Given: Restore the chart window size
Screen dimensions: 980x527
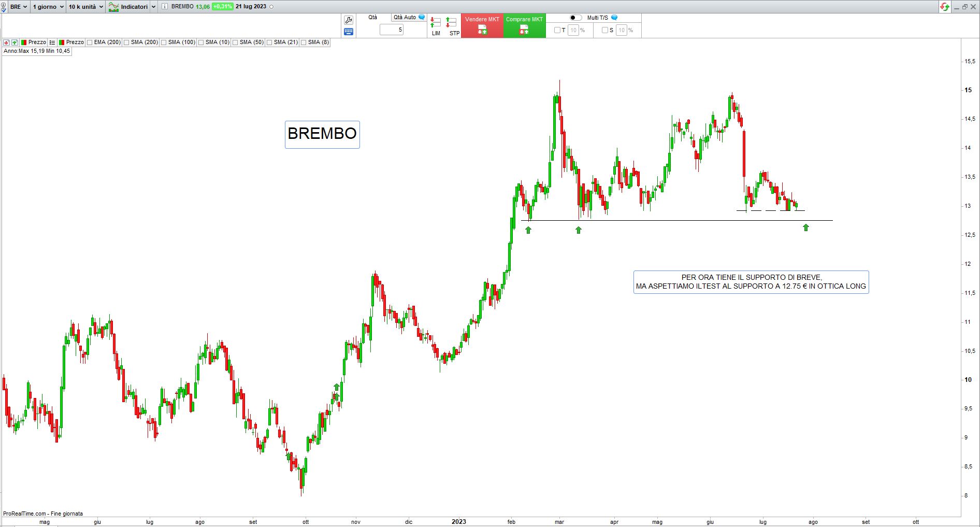Looking at the screenshot, I should (965, 7).
